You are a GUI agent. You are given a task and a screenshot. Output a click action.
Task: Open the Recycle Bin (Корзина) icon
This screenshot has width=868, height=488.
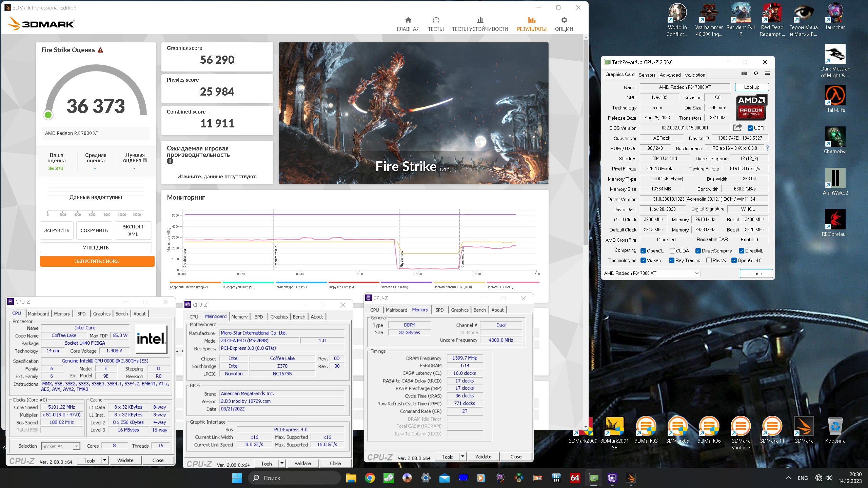coord(835,430)
